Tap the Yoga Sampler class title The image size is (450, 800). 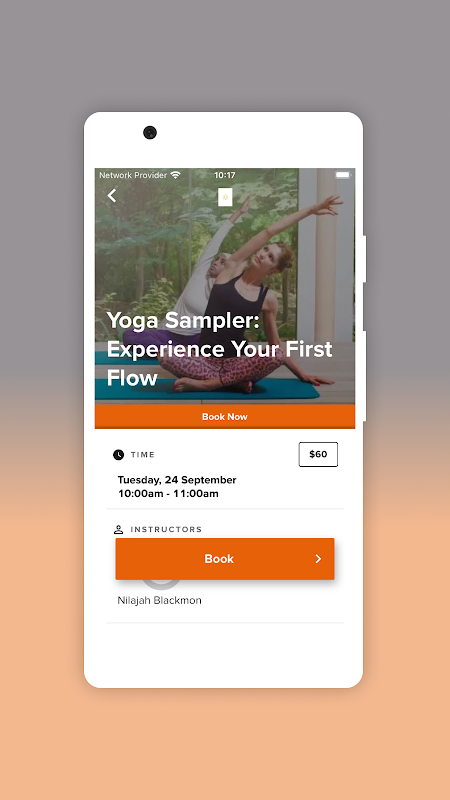coord(219,349)
